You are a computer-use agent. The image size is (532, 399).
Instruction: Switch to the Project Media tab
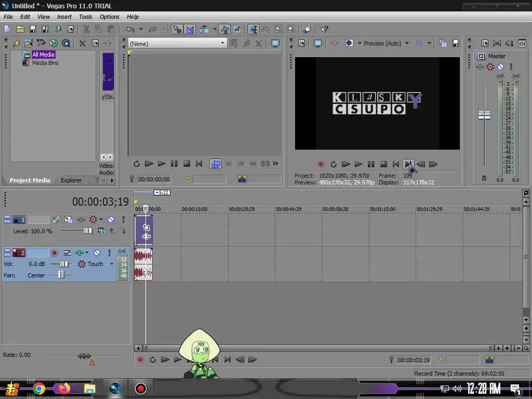coord(30,180)
